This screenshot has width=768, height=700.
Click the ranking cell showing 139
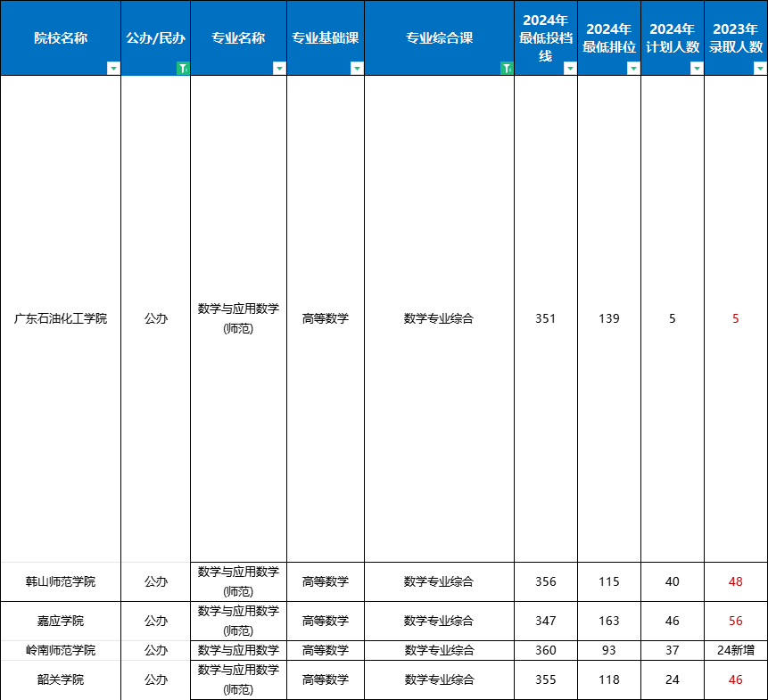608,318
